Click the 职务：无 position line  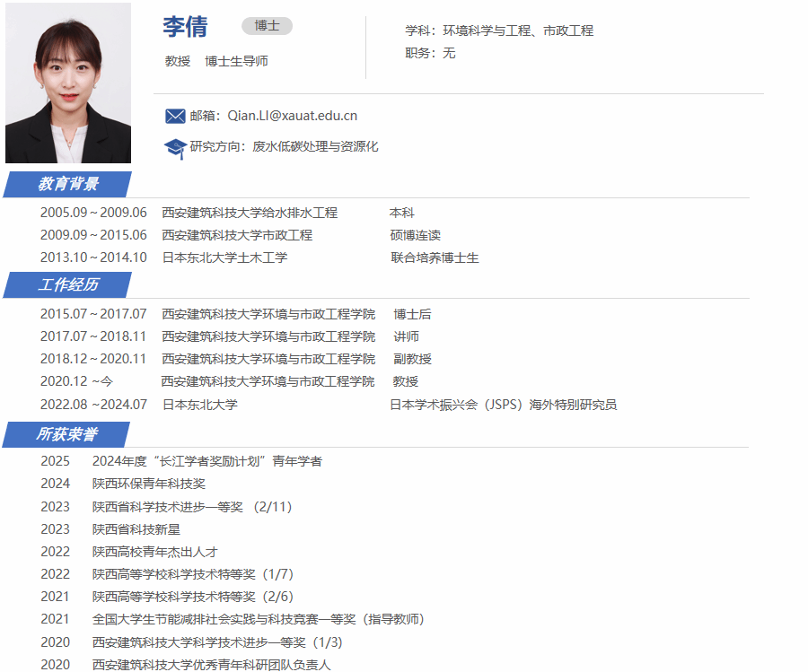[x=430, y=53]
